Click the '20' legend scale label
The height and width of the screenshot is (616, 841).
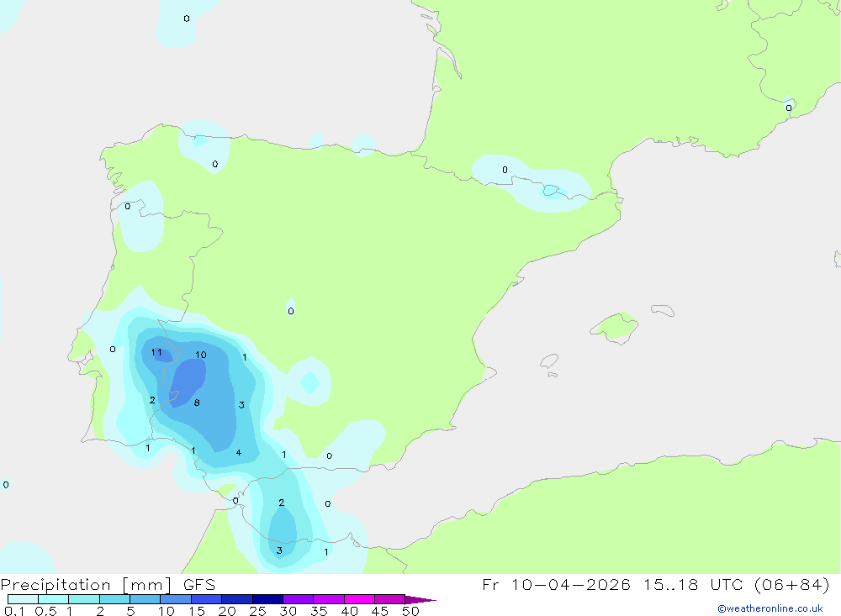[227, 611]
